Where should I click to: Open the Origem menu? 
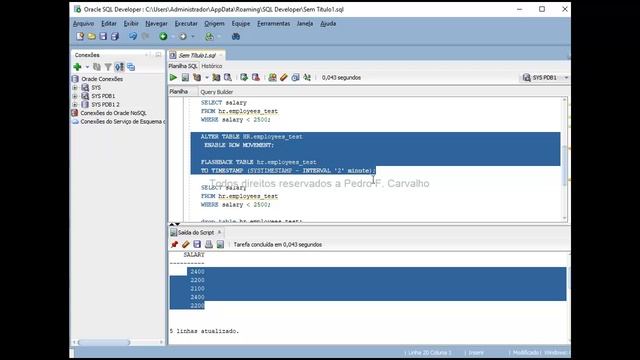click(x=214, y=23)
